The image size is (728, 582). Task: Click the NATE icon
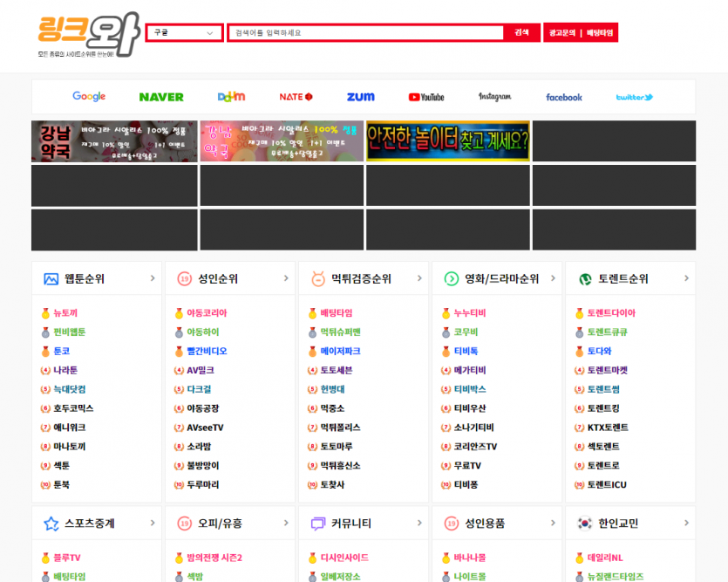[296, 96]
